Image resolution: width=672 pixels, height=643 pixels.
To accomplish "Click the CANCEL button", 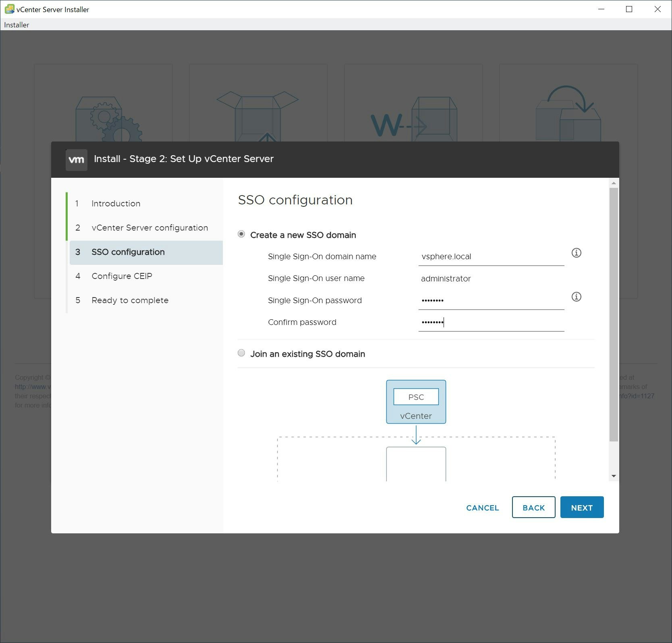I will coord(482,508).
